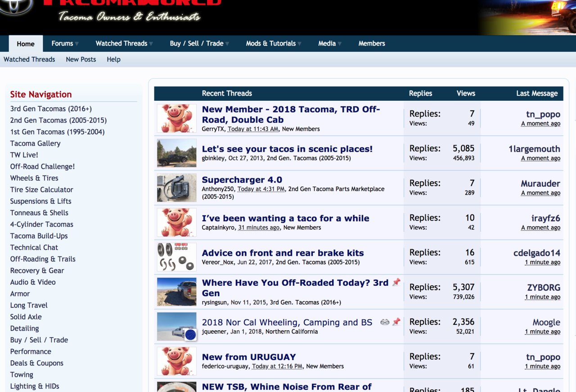576x392 pixels.
Task: Click the Replies column header
Action: point(420,93)
